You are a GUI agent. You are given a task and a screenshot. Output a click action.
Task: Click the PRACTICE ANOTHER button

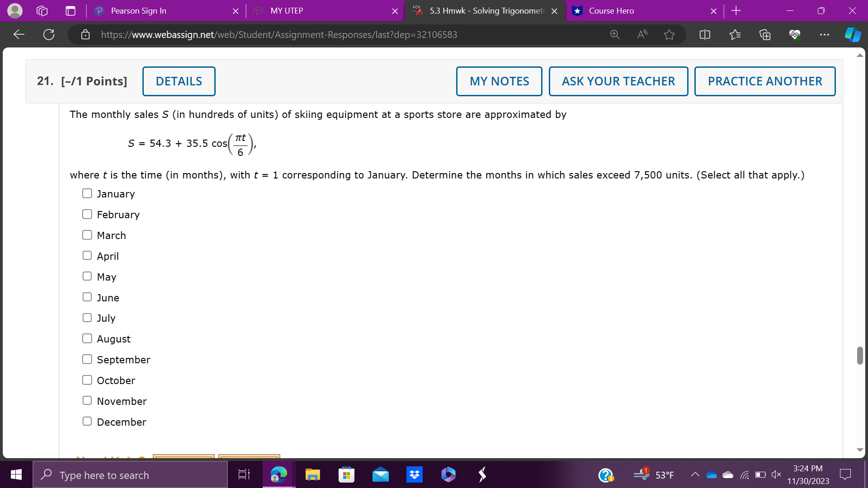click(x=765, y=81)
